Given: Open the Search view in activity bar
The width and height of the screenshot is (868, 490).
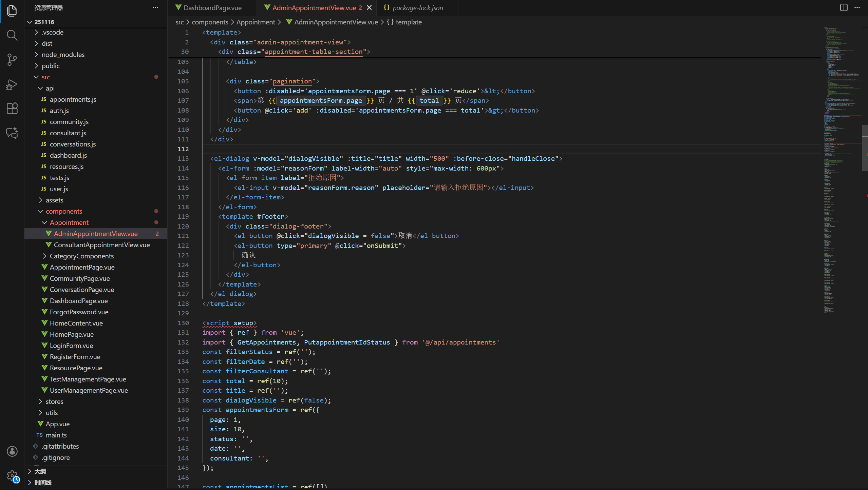Looking at the screenshot, I should (x=12, y=35).
